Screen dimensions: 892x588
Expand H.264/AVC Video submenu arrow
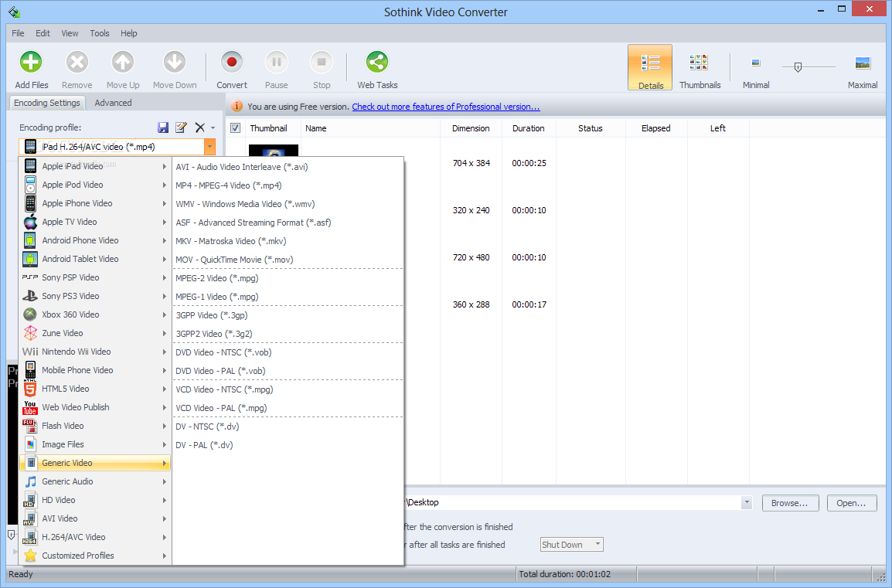(x=165, y=537)
